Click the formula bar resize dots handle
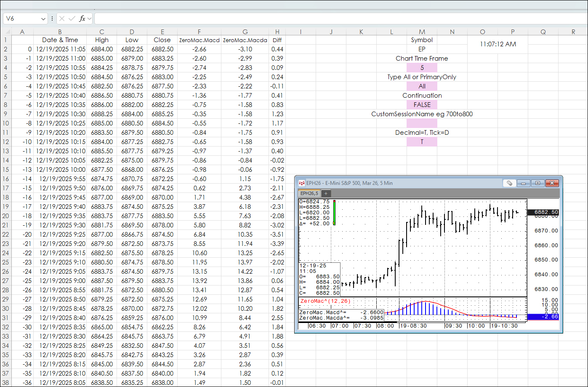 [52, 19]
